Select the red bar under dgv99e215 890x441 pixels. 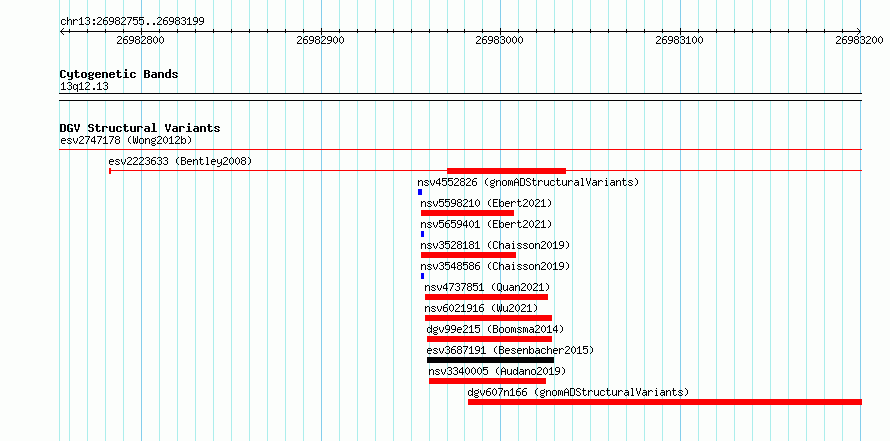pos(489,339)
